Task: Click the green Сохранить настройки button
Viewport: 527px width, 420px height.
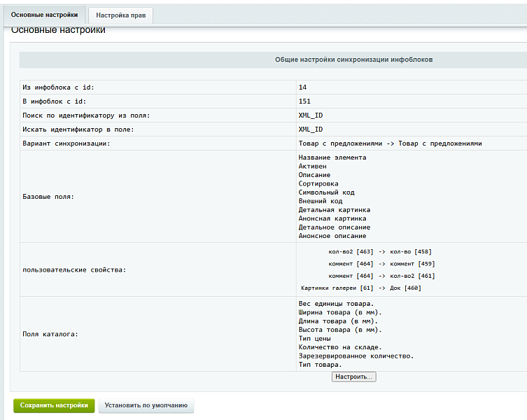Action: tap(54, 405)
